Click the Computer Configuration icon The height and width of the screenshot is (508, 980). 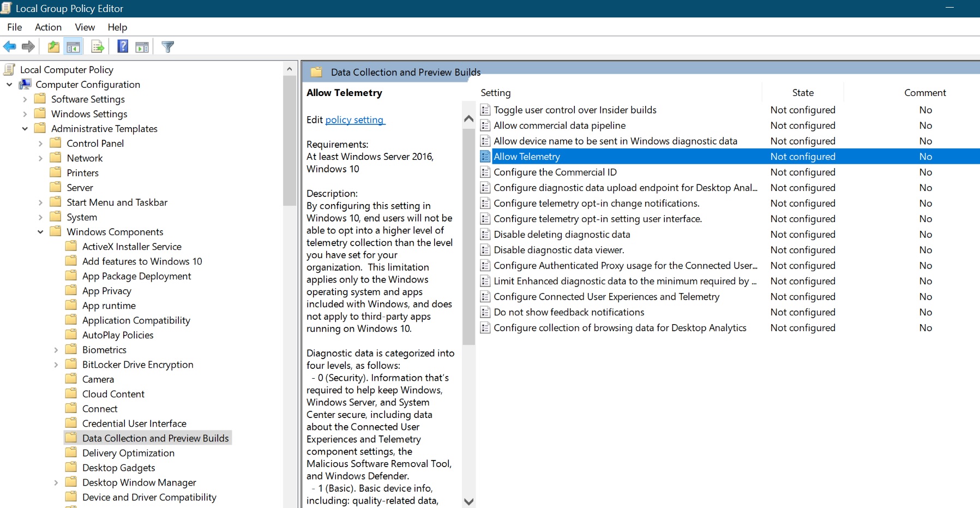tap(25, 84)
